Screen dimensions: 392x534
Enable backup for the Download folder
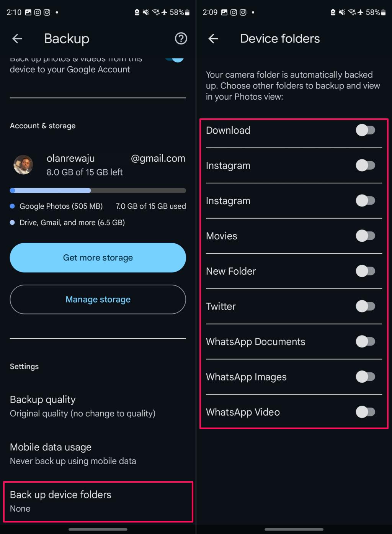pyautogui.click(x=365, y=130)
